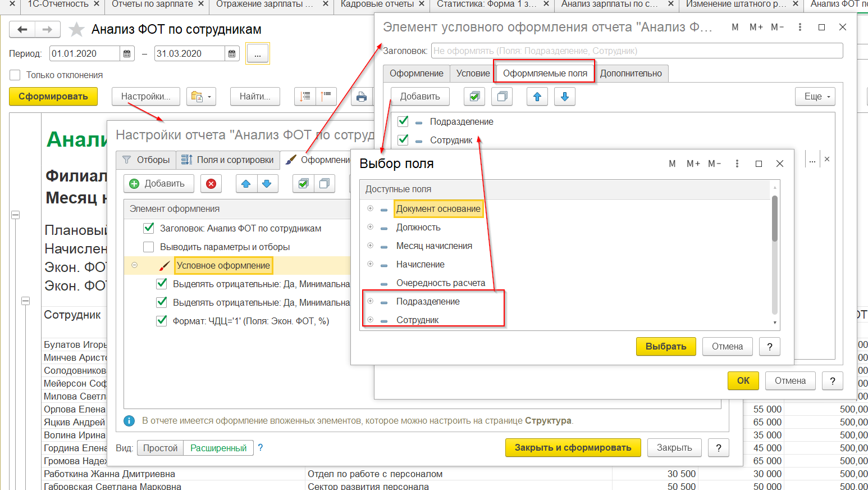
Task: Expand all groups icon in report toolbar
Action: [305, 96]
